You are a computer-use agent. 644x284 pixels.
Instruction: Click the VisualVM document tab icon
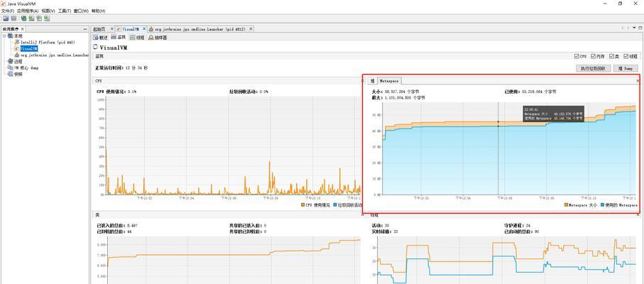pyautogui.click(x=119, y=29)
